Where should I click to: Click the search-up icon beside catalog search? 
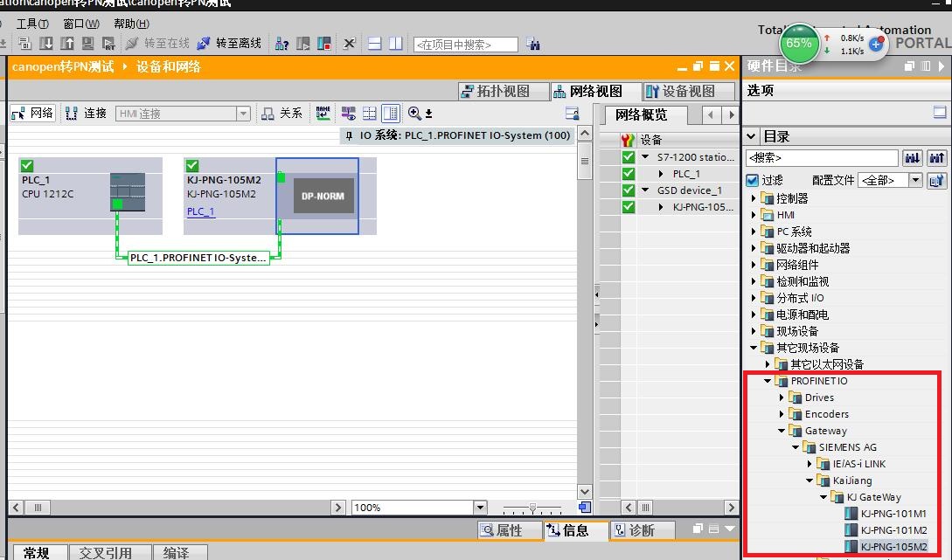click(x=937, y=158)
